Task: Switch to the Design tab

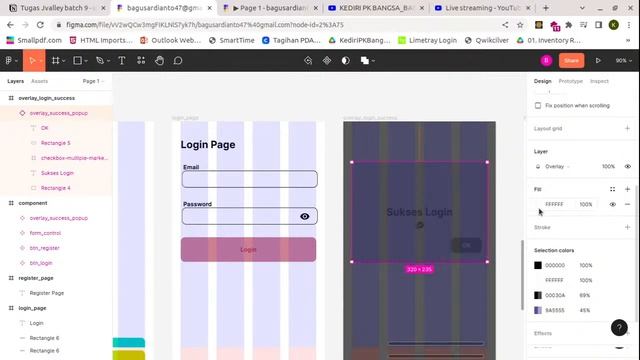Action: [x=542, y=81]
